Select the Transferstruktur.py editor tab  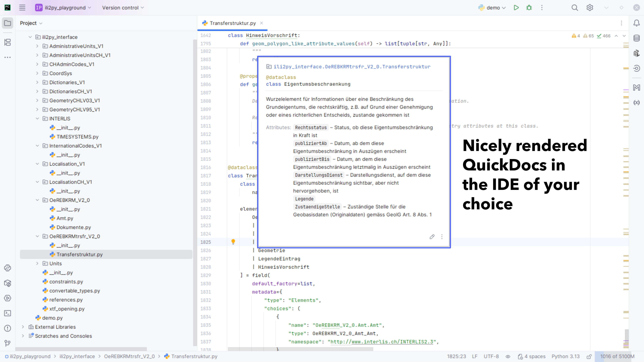click(232, 23)
